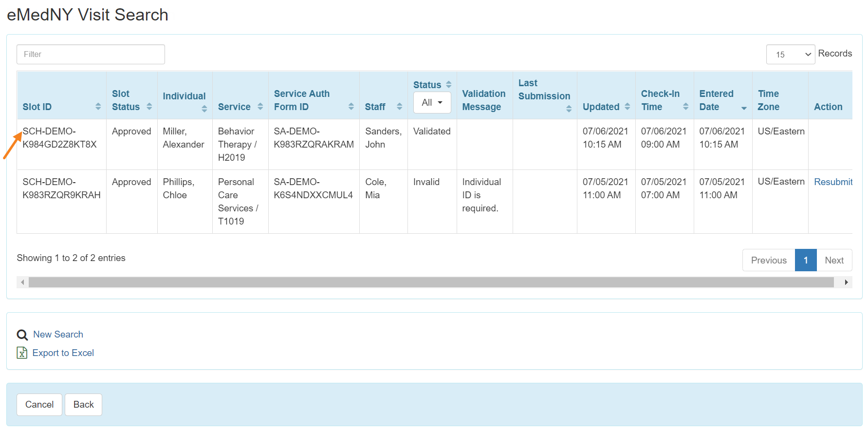
Task: Sort the table by Slot Status
Action: pyautogui.click(x=149, y=107)
